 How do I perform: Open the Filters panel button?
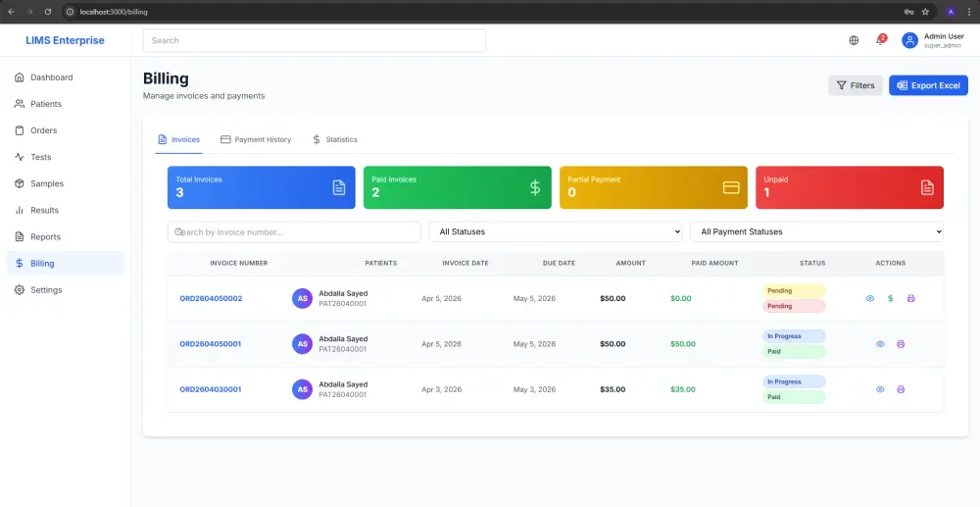[x=856, y=85]
